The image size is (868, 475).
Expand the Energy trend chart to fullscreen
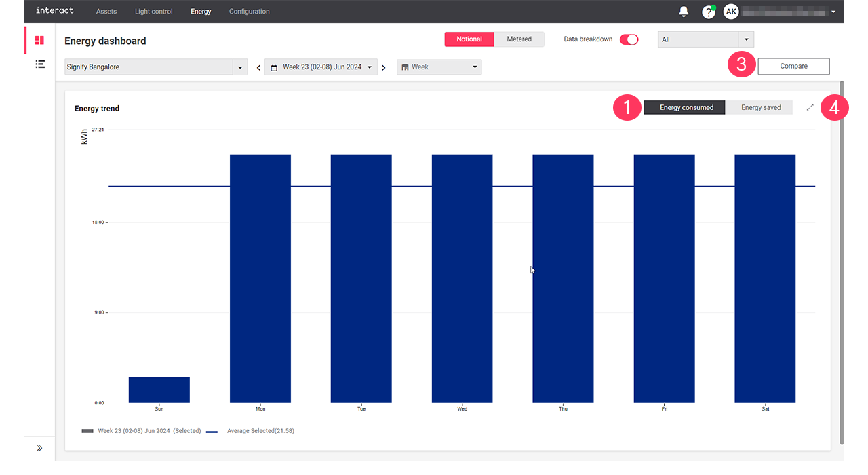coord(810,107)
